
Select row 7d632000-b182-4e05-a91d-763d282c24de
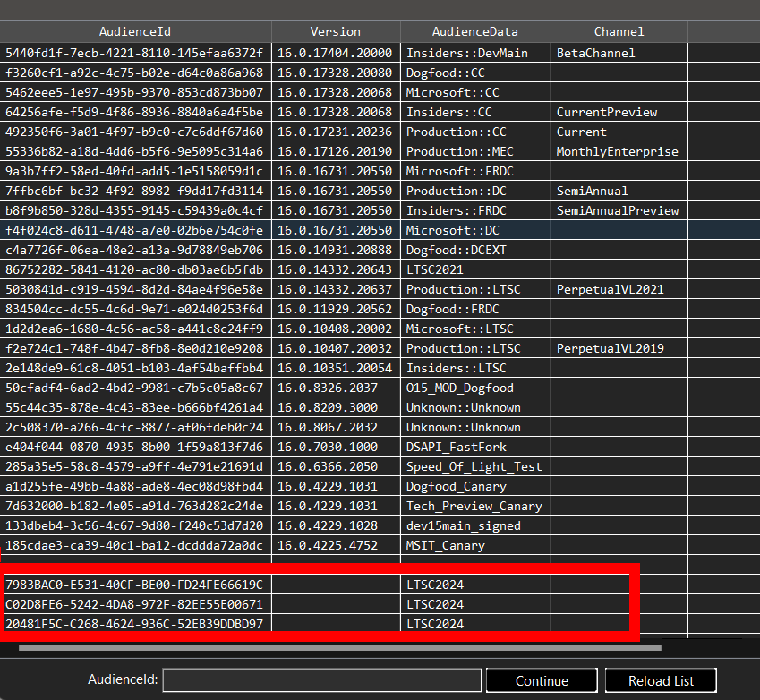tap(380, 506)
